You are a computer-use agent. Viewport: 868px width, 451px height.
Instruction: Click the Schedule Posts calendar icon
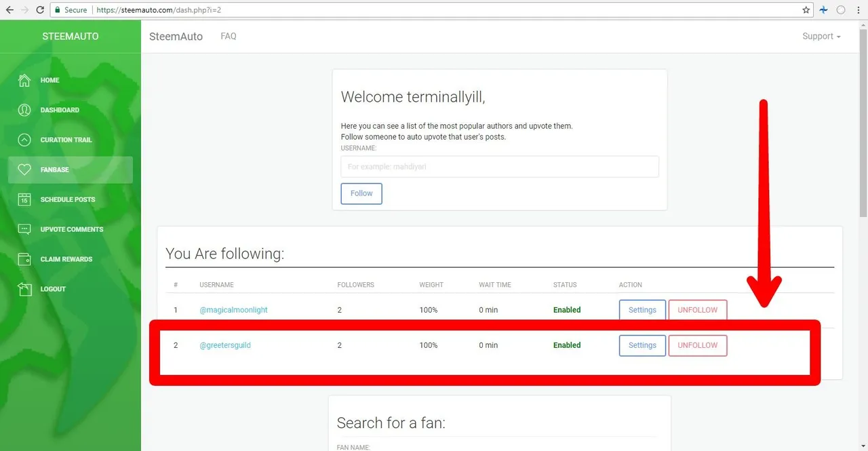[x=24, y=199]
